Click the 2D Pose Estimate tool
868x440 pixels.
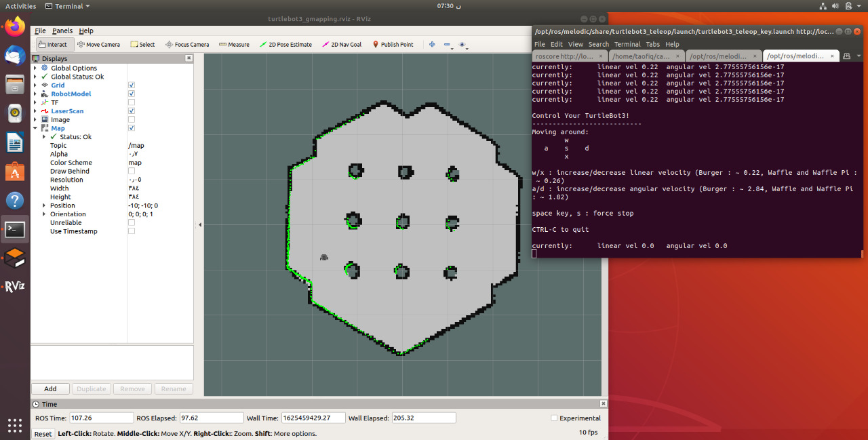[x=285, y=44]
